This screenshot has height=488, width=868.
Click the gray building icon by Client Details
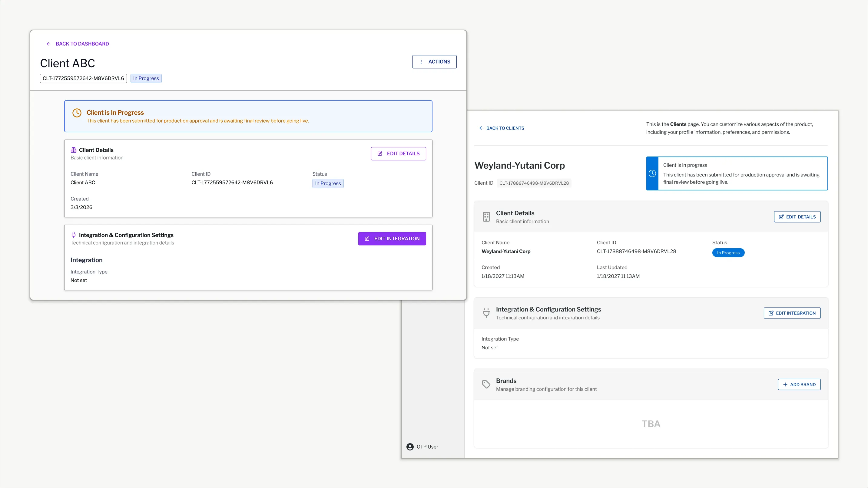pos(486,217)
